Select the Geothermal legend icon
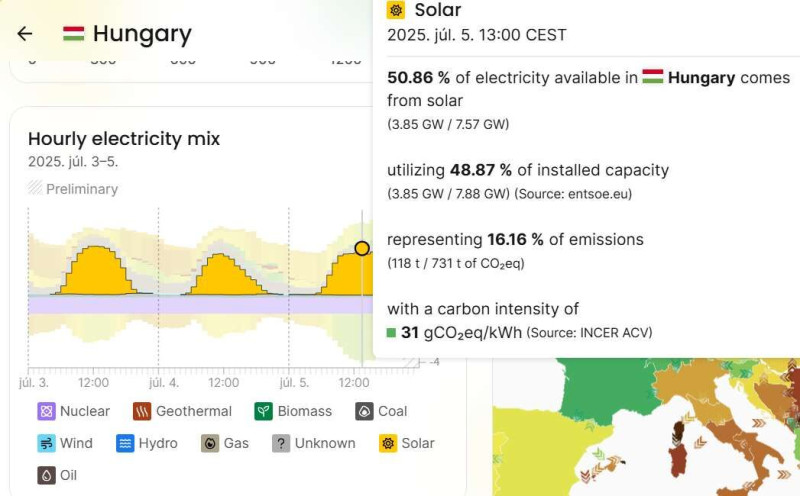Screen dimensions: 800x496 [142, 411]
